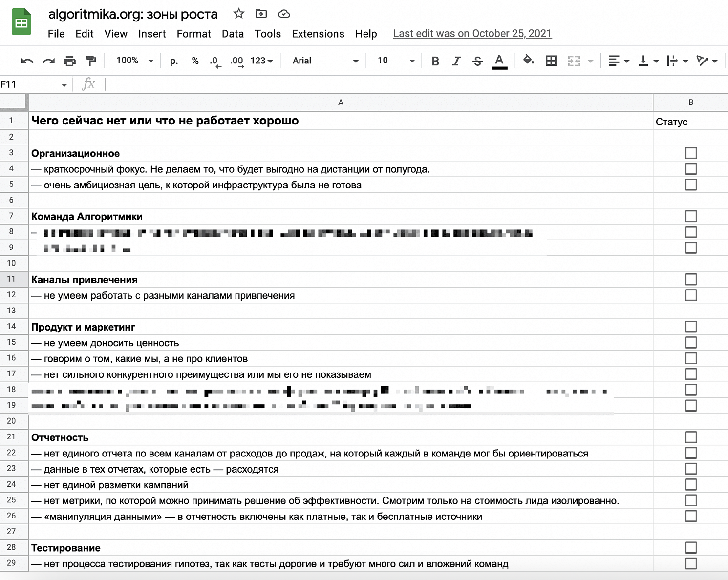Open the File menu
Image resolution: width=728 pixels, height=580 pixels.
click(x=56, y=34)
